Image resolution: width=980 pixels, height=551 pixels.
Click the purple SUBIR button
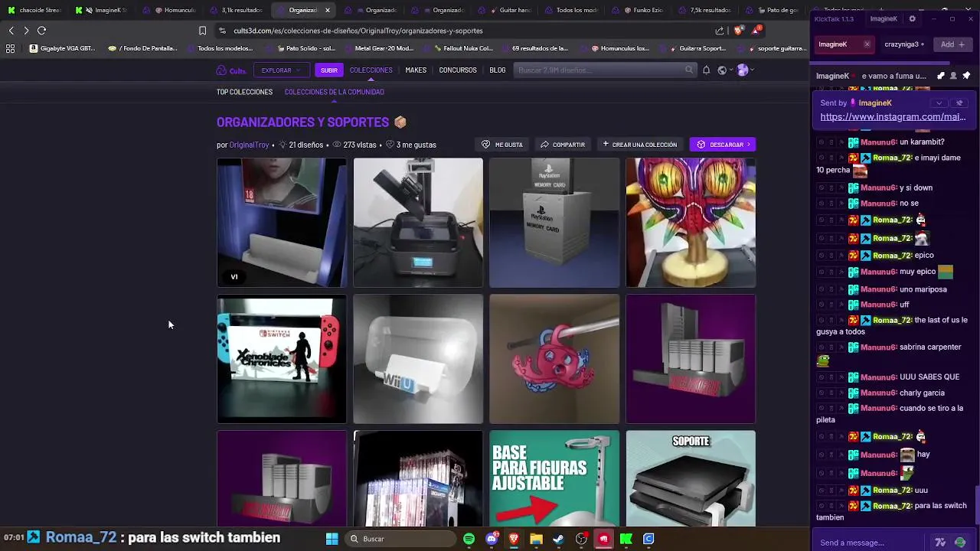[329, 70]
